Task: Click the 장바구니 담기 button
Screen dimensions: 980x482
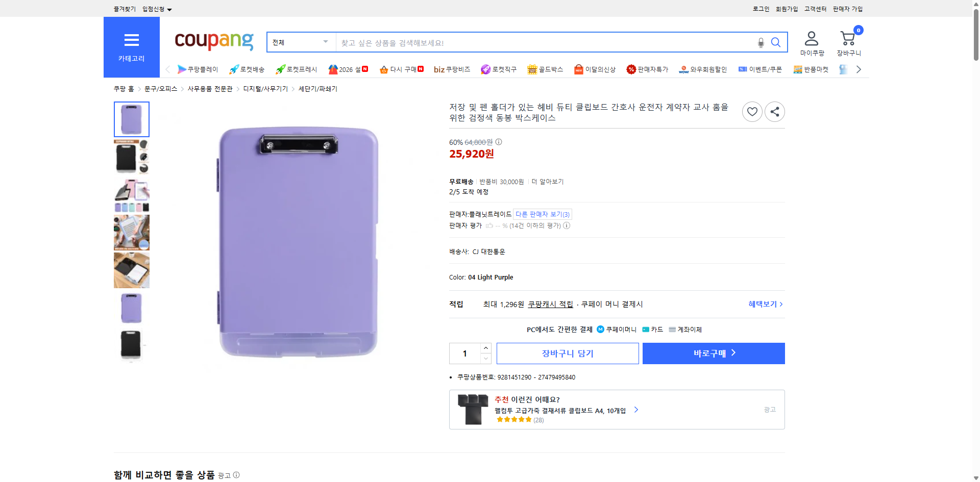Action: [x=567, y=353]
